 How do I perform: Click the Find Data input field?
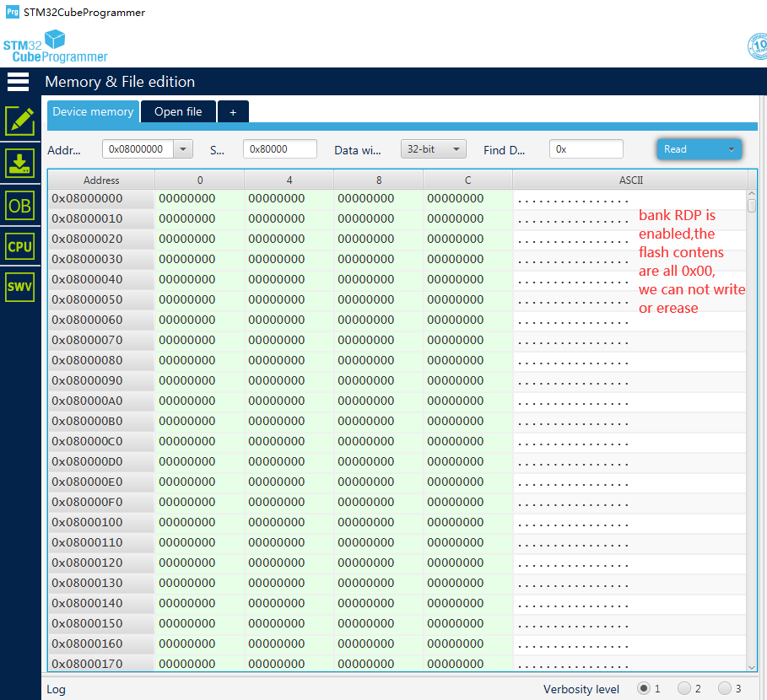tap(586, 149)
